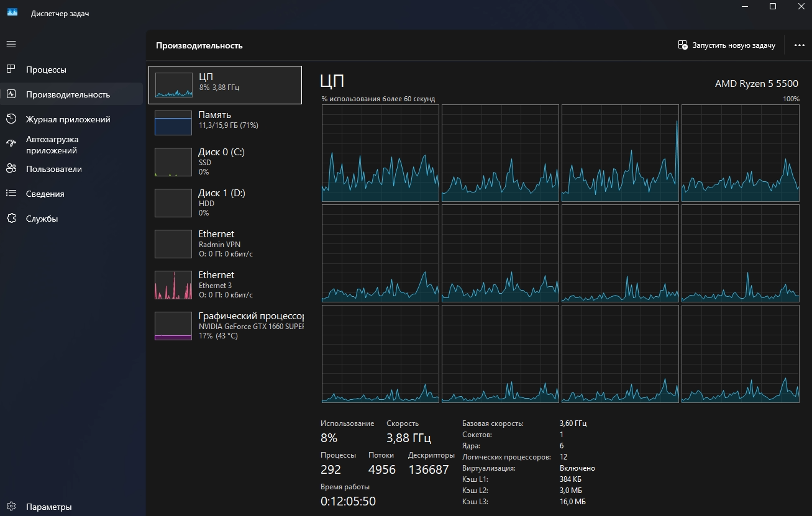Click the Скорость 3,88 ГГц value

coord(409,438)
